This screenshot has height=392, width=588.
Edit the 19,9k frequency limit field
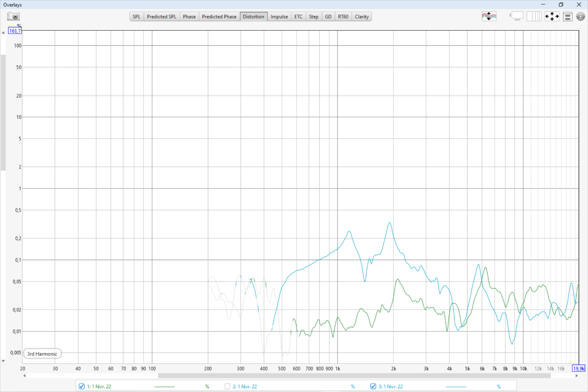click(578, 368)
